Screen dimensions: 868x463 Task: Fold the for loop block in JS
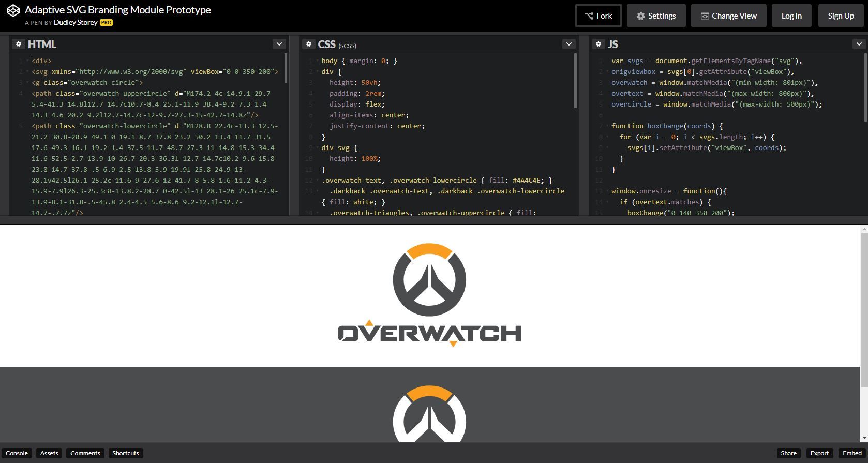[607, 137]
